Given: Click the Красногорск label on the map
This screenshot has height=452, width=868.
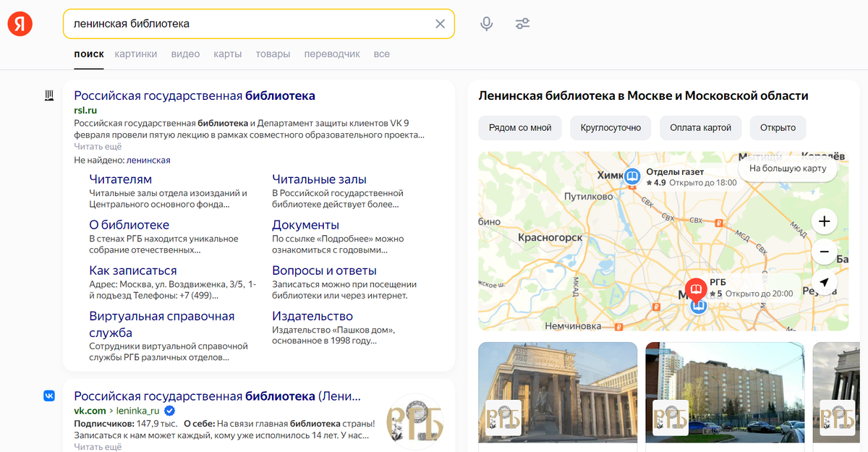Looking at the screenshot, I should (550, 236).
